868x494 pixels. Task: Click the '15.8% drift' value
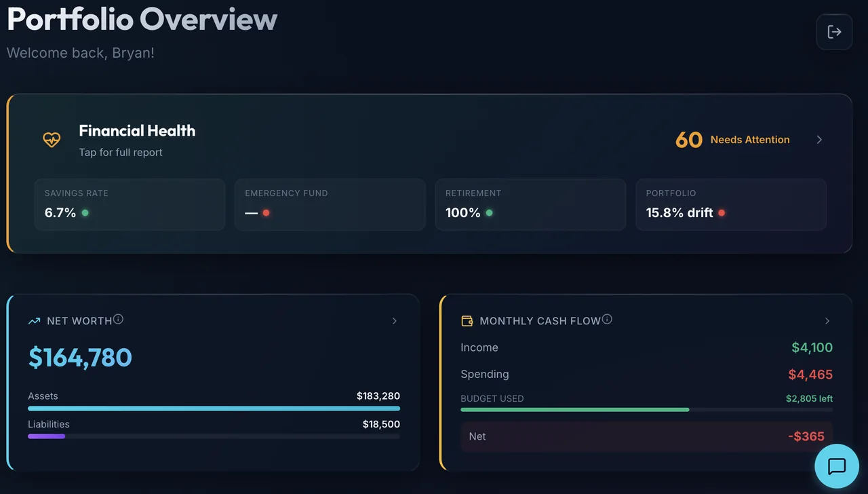coord(679,212)
